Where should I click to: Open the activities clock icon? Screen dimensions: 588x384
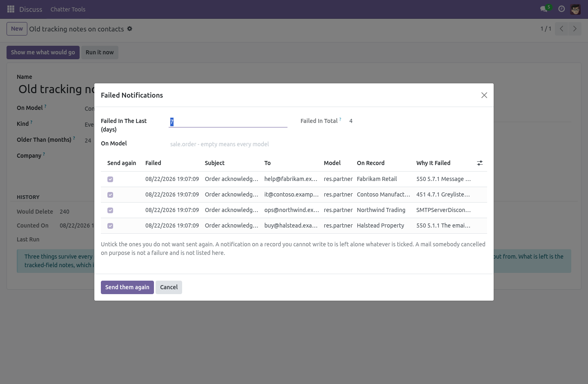tap(561, 9)
